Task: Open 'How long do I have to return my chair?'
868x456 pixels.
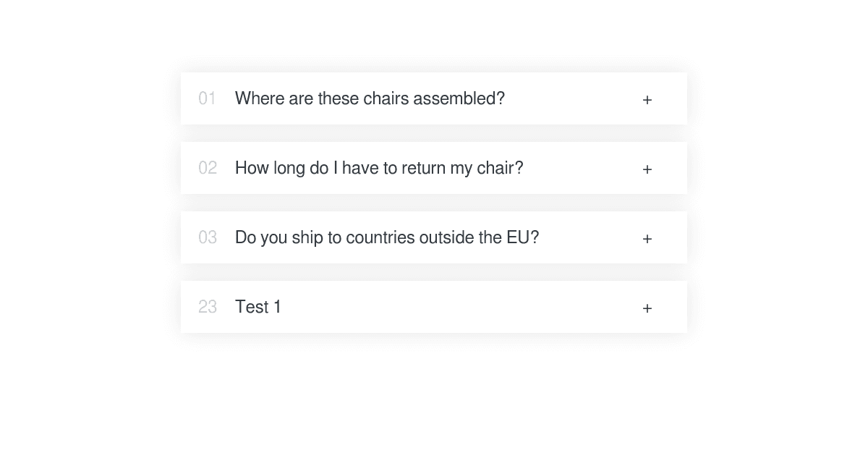Action: 379,168
